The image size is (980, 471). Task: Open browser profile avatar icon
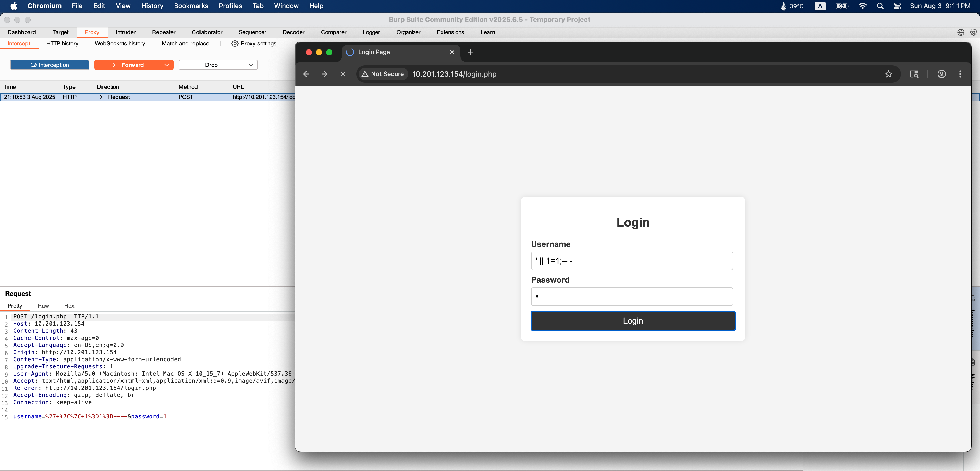[x=941, y=74]
